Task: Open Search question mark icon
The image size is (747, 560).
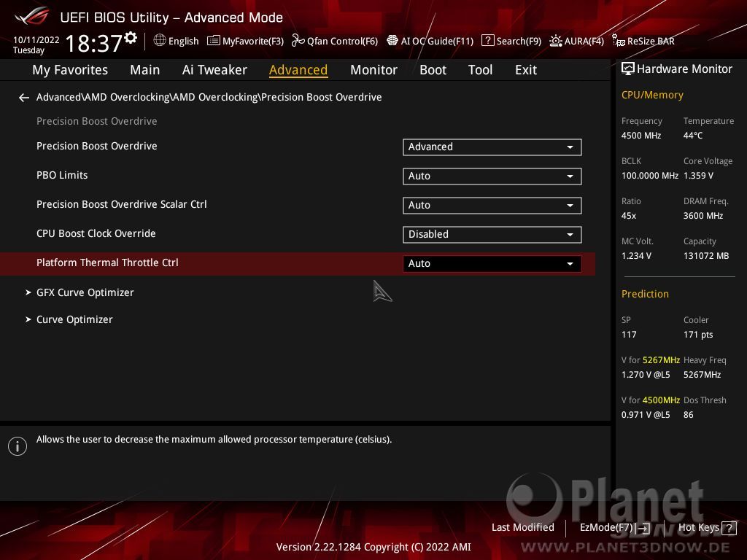Action: click(487, 41)
